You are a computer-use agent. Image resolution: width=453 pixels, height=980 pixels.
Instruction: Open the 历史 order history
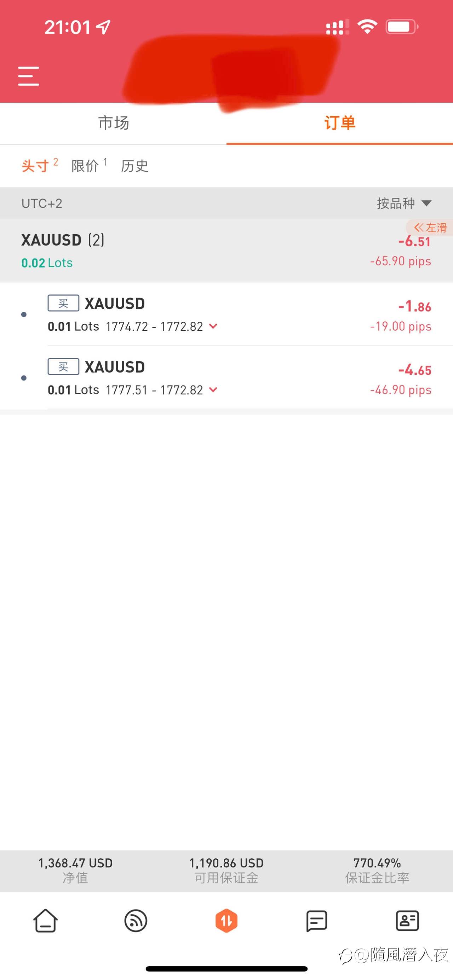(x=134, y=166)
